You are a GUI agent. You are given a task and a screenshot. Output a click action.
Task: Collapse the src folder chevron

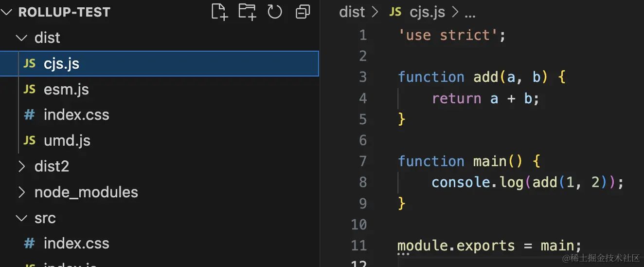click(21, 218)
